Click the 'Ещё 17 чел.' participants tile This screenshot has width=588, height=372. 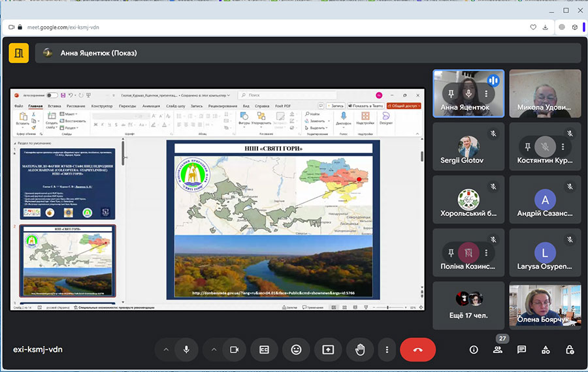pyautogui.click(x=468, y=305)
